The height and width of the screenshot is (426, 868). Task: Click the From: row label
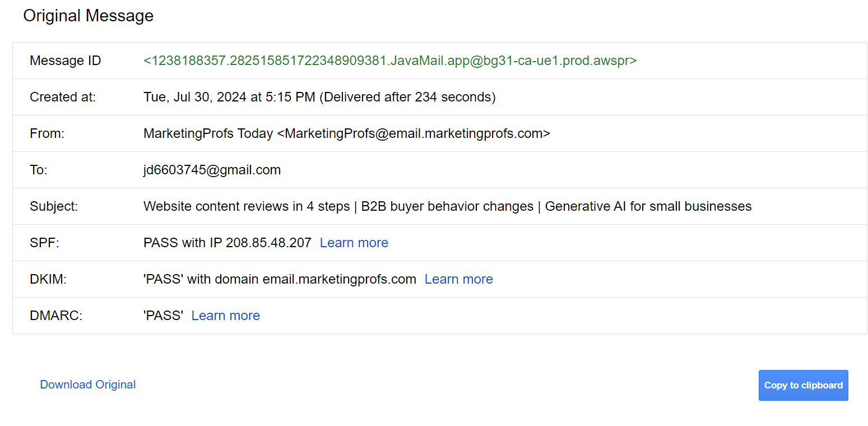47,133
